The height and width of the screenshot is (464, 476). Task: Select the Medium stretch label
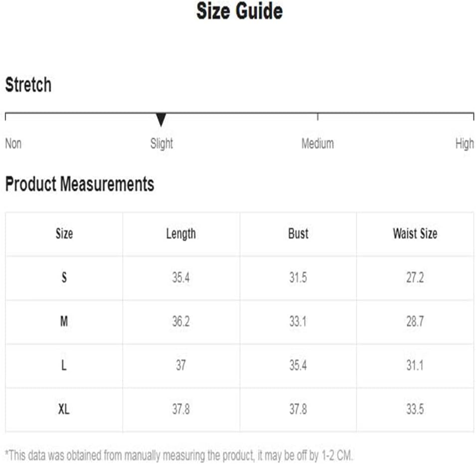click(317, 143)
